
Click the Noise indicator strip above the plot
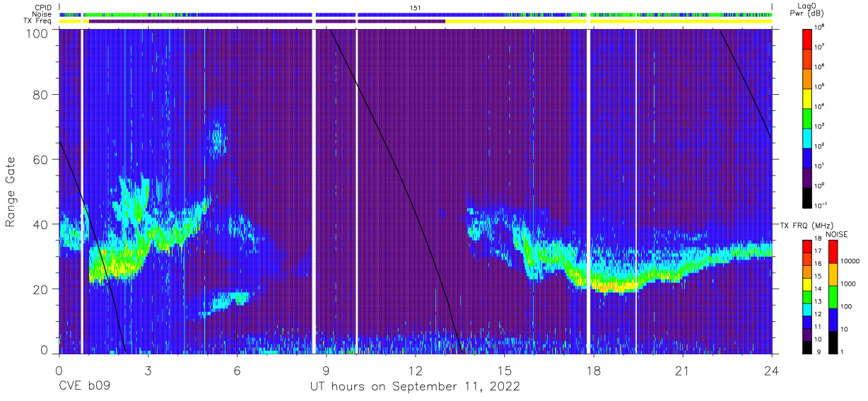(x=416, y=14)
